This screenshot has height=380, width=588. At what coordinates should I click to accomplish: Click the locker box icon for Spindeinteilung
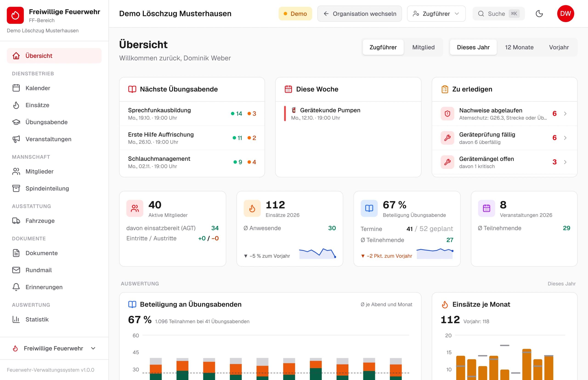pyautogui.click(x=16, y=189)
